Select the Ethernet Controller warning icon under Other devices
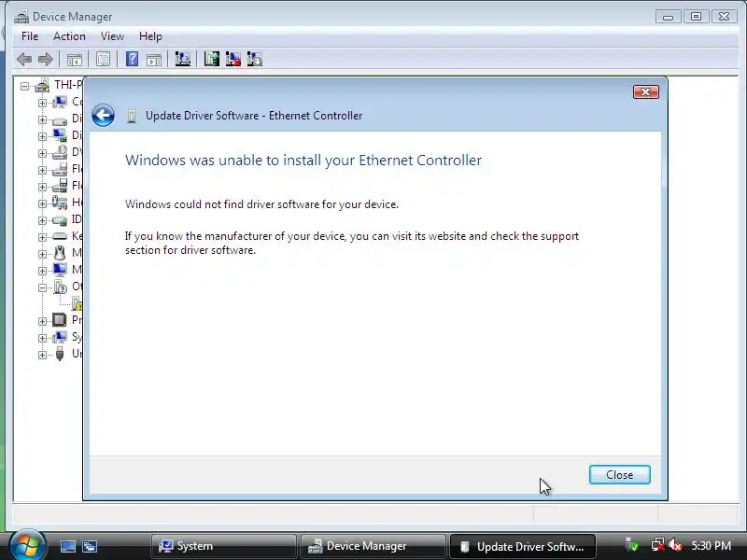 (x=78, y=303)
